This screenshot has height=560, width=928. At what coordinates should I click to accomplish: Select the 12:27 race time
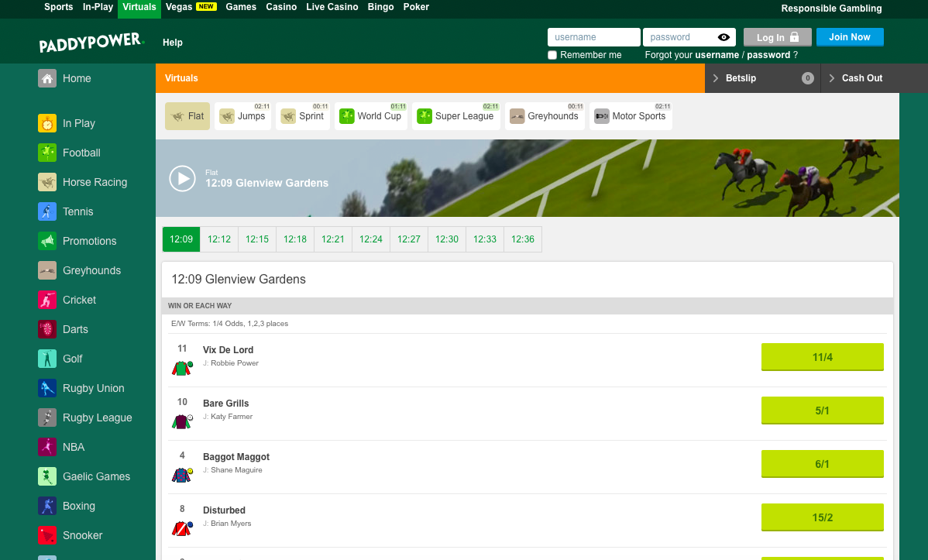click(409, 239)
